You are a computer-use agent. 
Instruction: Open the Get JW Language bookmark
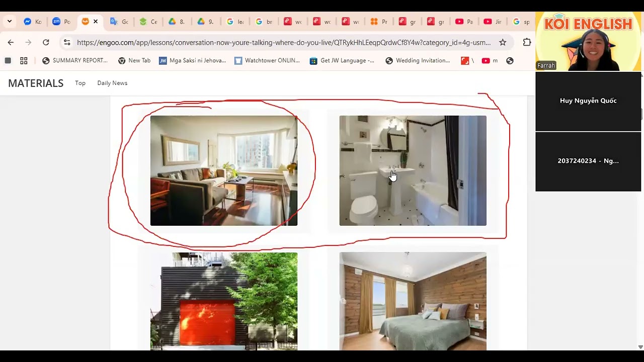coord(342,61)
